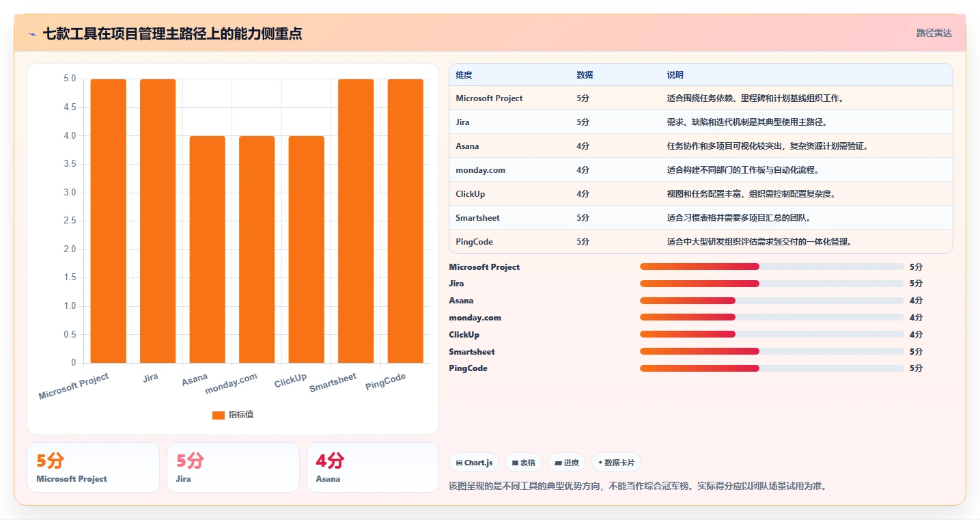This screenshot has width=980, height=520.
Task: Select the 数据卡片 chip
Action: click(x=616, y=463)
